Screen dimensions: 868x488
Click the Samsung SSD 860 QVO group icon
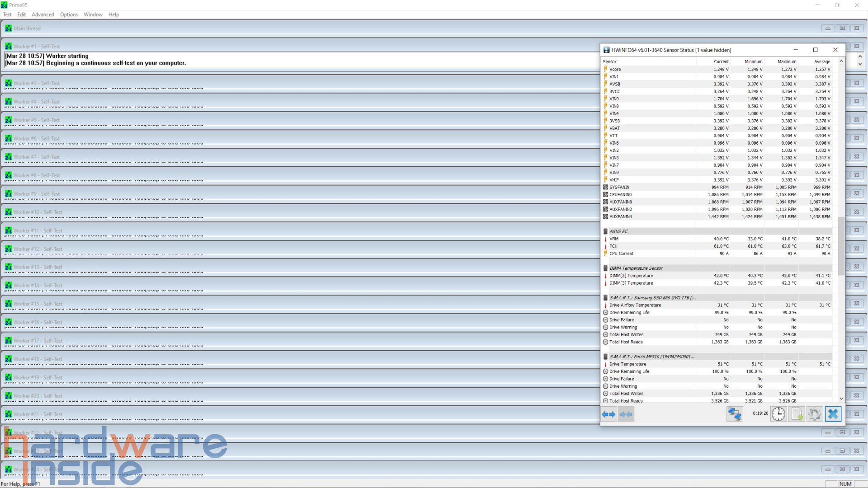tap(605, 298)
